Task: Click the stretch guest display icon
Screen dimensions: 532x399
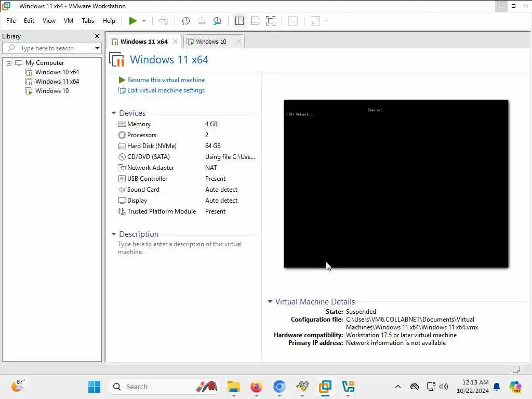Action: pos(315,21)
